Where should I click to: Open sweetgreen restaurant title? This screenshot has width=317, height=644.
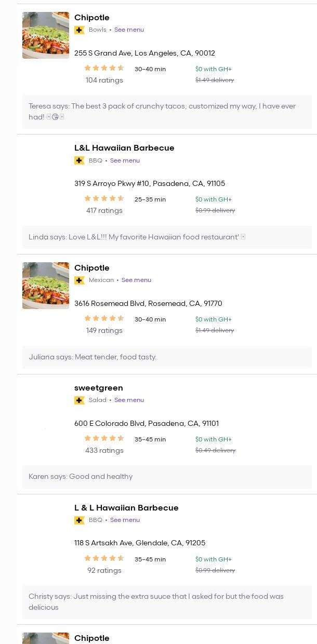point(99,388)
